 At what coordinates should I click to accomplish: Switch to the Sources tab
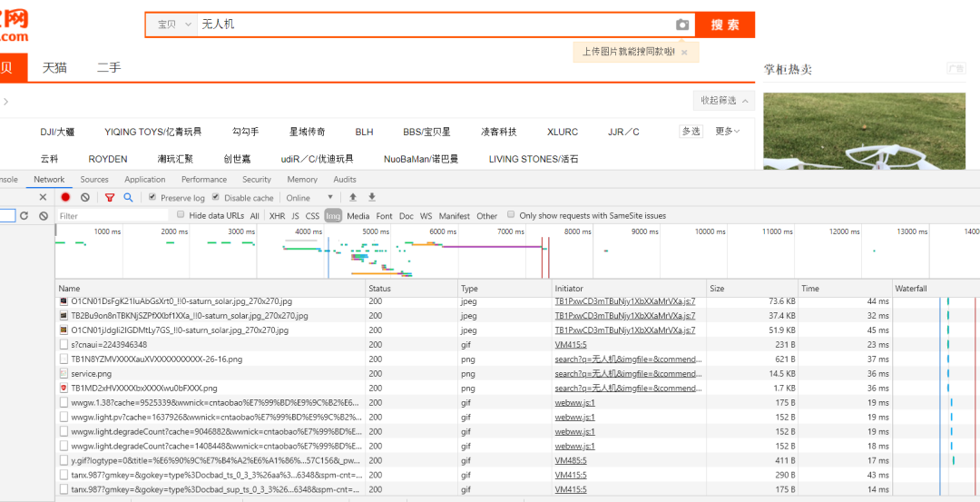(94, 180)
